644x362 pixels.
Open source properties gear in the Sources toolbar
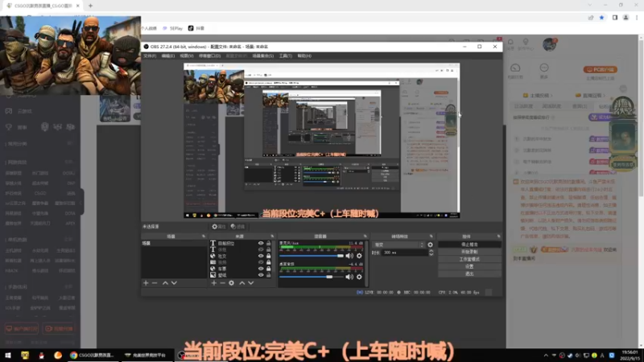pos(232,283)
